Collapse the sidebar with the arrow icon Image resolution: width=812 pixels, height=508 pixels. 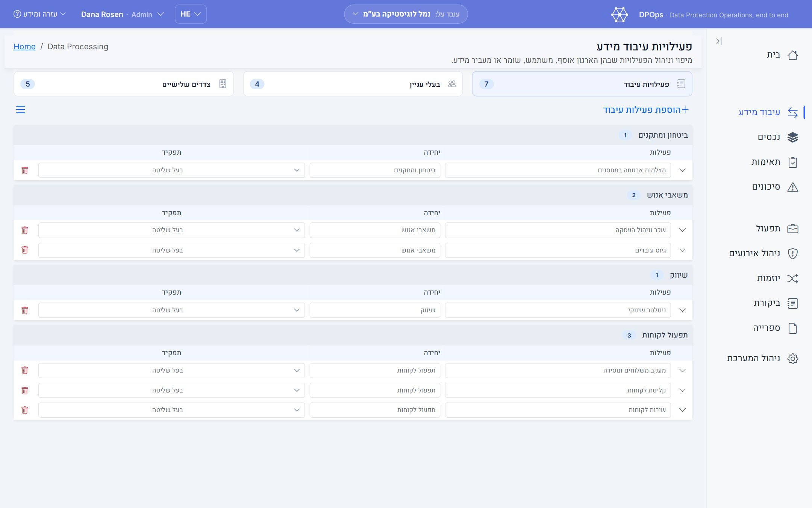[x=719, y=41]
